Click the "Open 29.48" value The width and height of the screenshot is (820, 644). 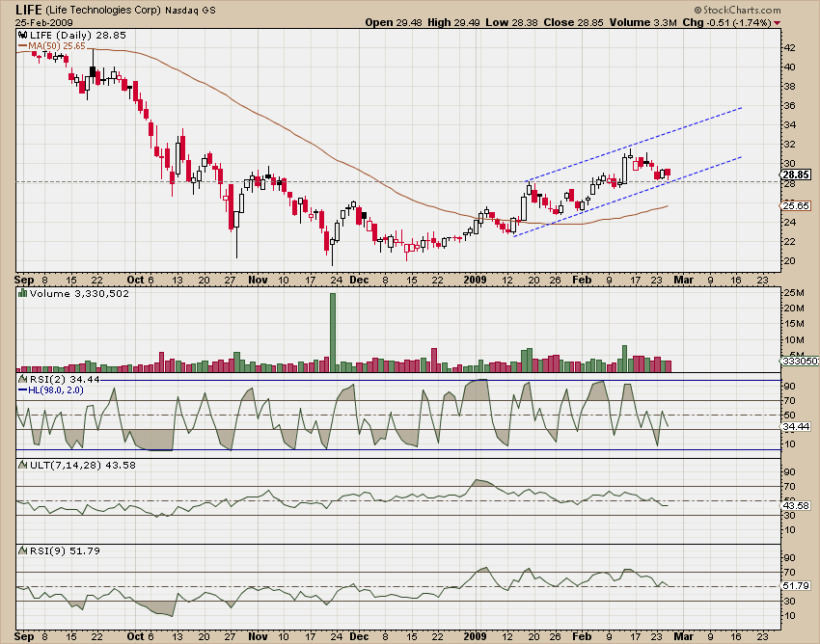394,22
